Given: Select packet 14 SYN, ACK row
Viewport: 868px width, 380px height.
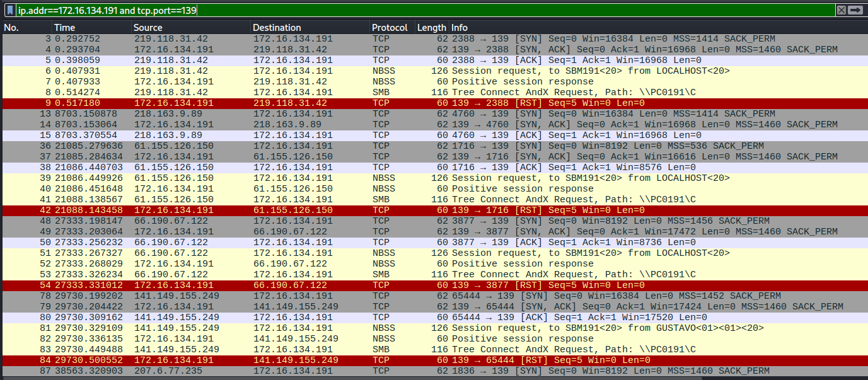Looking at the screenshot, I should (x=434, y=124).
